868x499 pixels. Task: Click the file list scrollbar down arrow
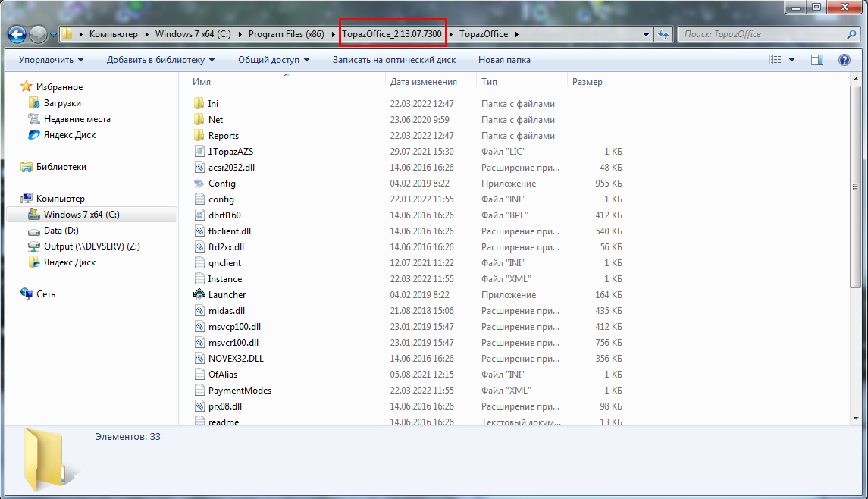[855, 419]
